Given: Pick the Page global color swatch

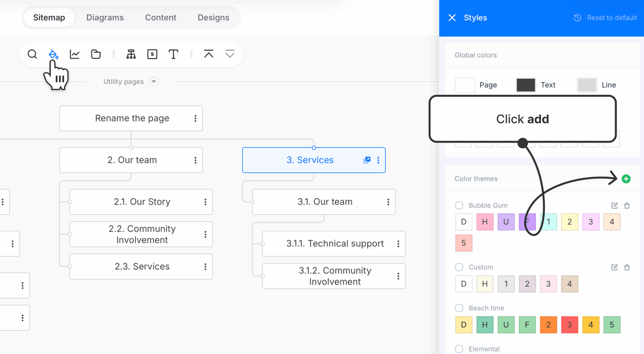Looking at the screenshot, I should (465, 85).
